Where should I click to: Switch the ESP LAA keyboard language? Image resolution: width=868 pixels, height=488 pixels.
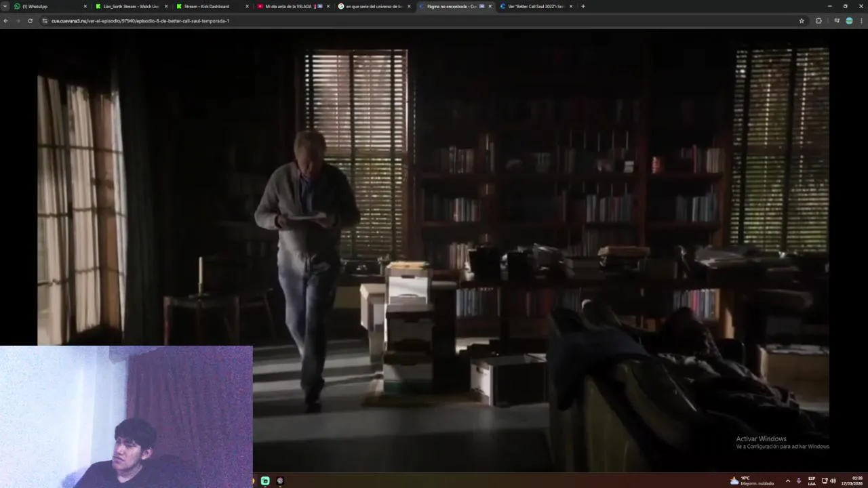(x=812, y=481)
